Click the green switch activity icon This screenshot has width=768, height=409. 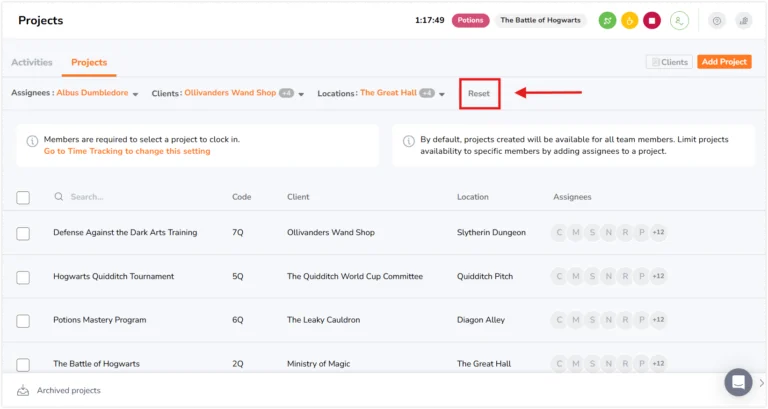pyautogui.click(x=607, y=21)
